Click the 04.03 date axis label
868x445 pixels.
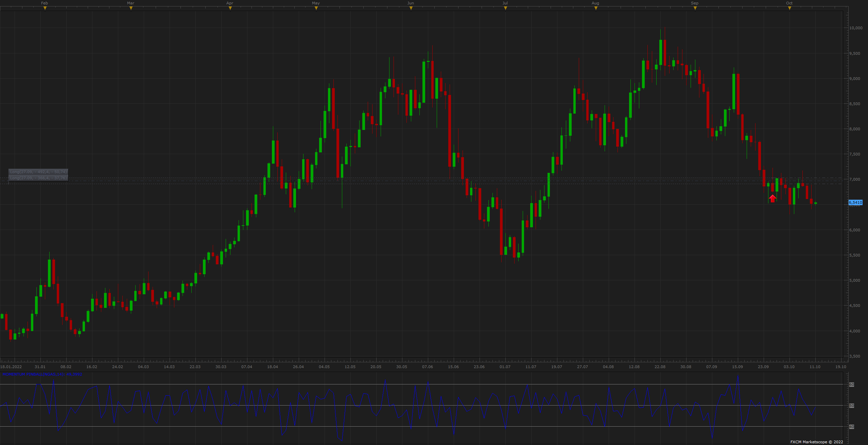(x=143, y=367)
